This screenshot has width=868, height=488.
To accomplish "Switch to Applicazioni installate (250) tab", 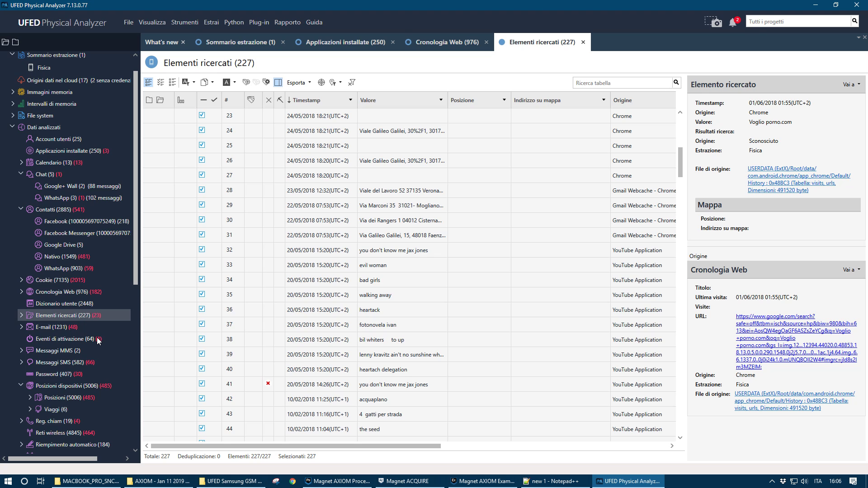I will pos(345,42).
